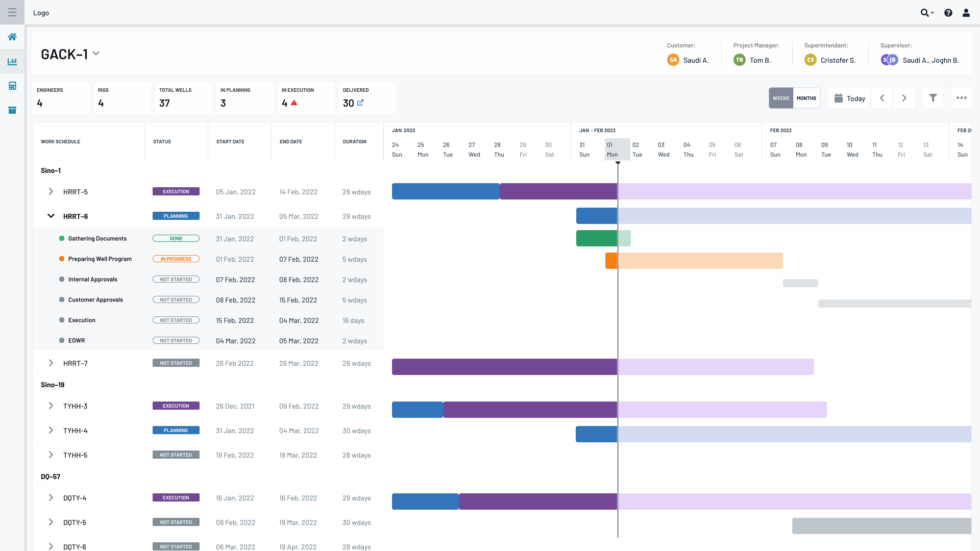Click green dot of Gathering Documents
This screenshot has height=551, width=980.
pos(62,238)
